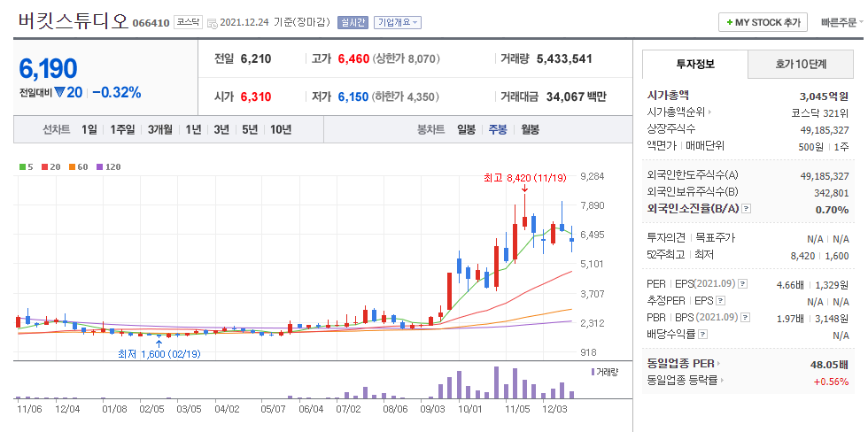Open the 시가총액순위 link
Screen dimensions: 868x432
tap(676, 112)
